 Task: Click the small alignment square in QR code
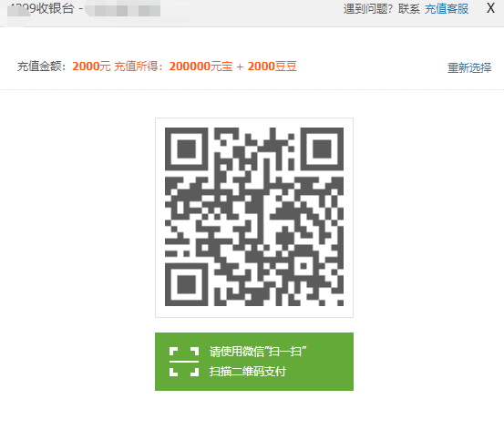tap(303, 266)
